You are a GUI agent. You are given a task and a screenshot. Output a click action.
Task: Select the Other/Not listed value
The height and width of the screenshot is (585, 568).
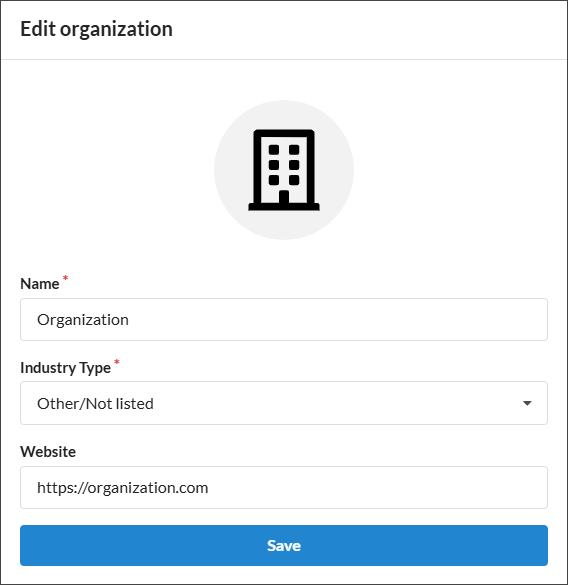[x=95, y=404]
